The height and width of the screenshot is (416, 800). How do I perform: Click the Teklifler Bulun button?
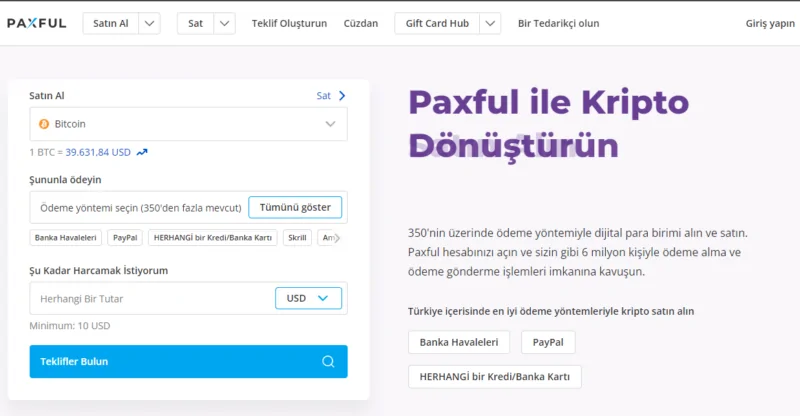click(188, 361)
